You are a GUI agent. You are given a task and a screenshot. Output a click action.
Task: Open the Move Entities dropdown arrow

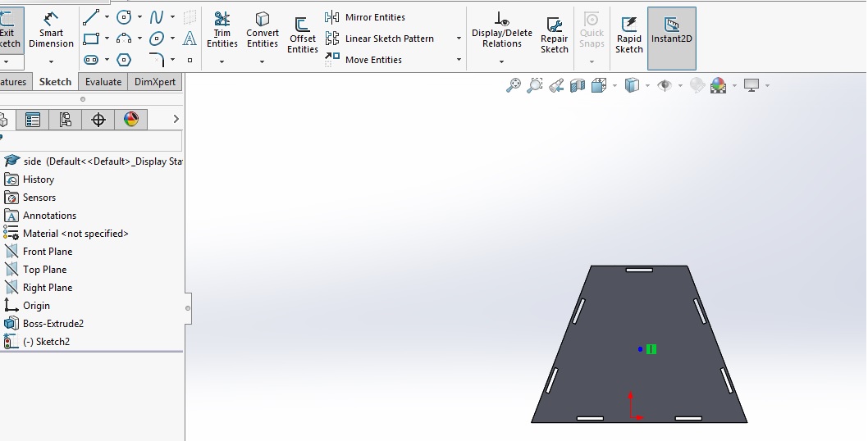click(459, 60)
